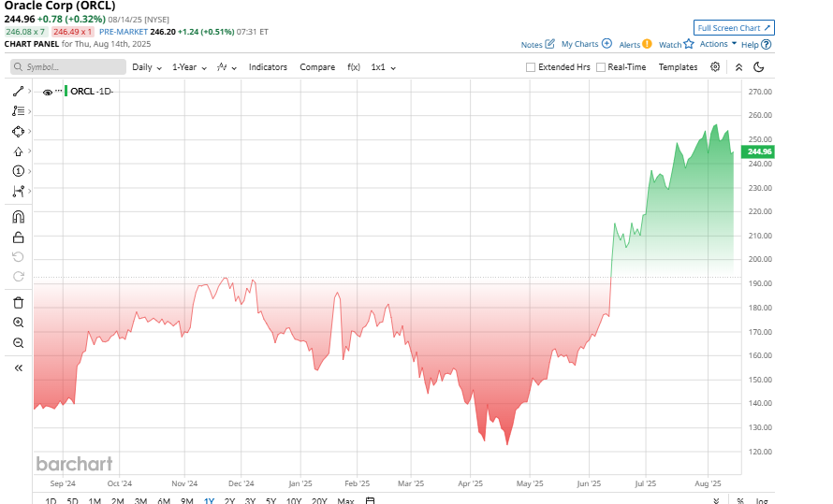Enable Real-Time checkbox
833x504 pixels.
[x=601, y=67]
